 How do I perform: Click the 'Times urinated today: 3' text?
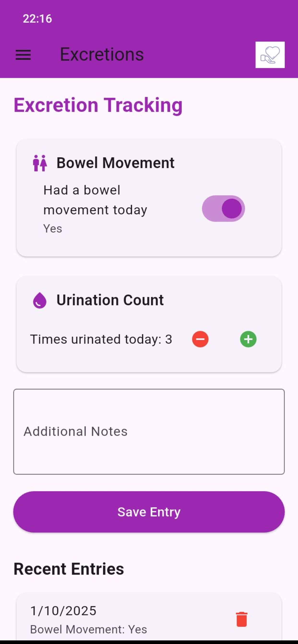click(101, 339)
